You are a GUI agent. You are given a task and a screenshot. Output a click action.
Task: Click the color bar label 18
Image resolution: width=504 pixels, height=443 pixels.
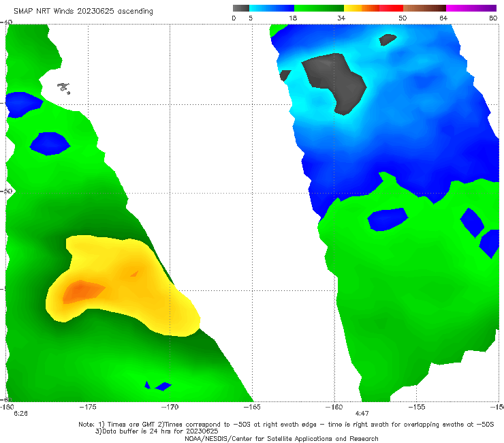click(x=293, y=18)
